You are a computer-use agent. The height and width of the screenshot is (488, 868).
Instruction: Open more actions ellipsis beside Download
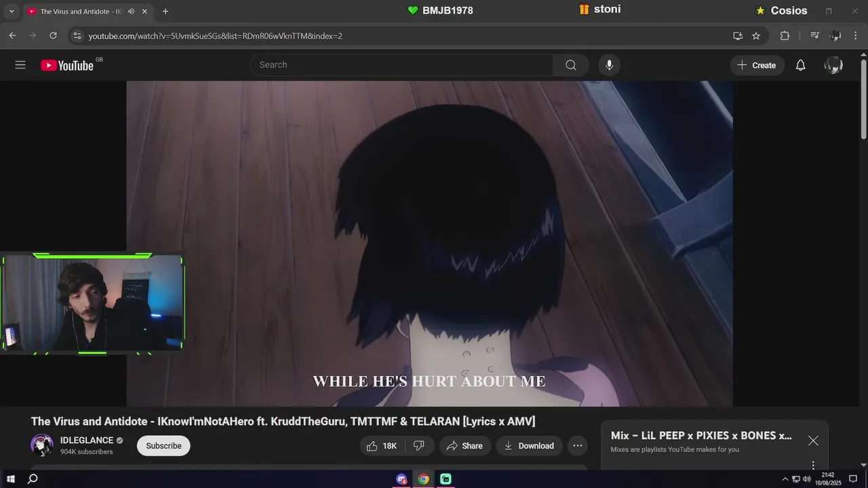[578, 445]
